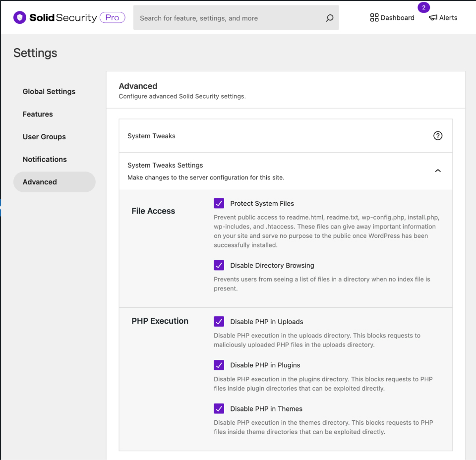Go to the Features settings tab
This screenshot has width=476, height=460.
pos(38,114)
